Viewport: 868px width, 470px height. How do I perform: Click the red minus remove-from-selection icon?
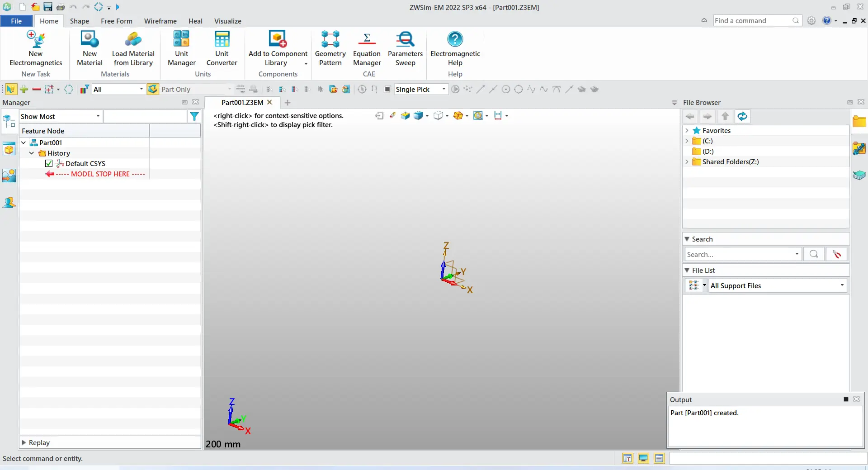pos(37,89)
